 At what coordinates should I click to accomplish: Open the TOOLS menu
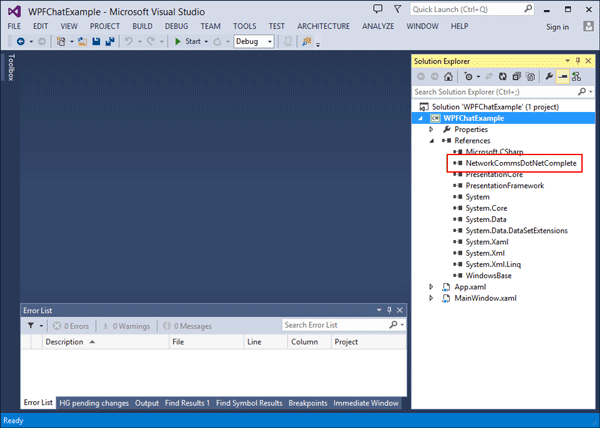245,26
